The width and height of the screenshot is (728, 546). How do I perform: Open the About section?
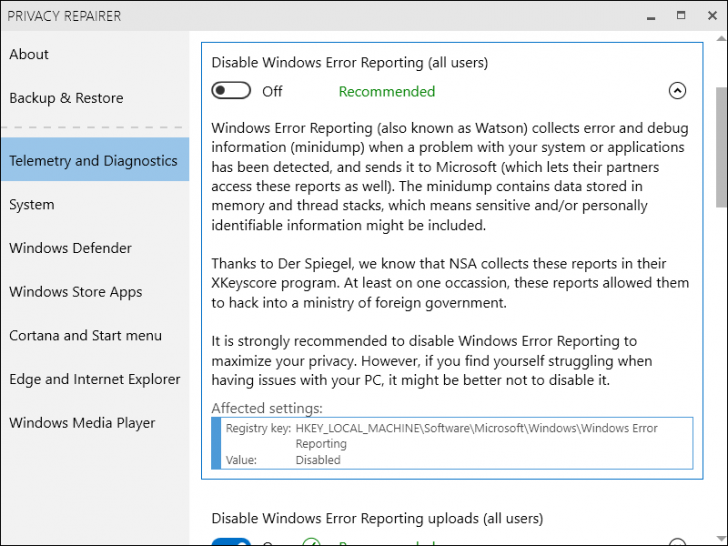[29, 55]
